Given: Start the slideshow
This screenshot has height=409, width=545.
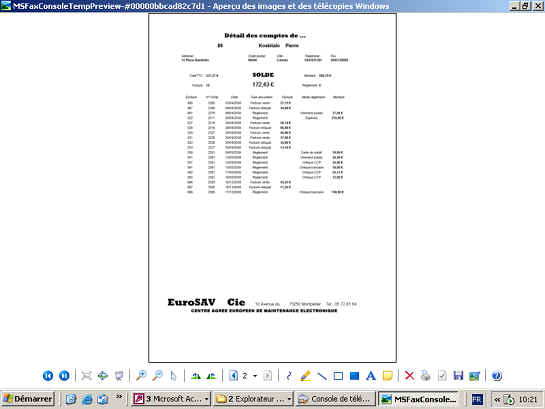Looking at the screenshot, I should pyautogui.click(x=119, y=376).
